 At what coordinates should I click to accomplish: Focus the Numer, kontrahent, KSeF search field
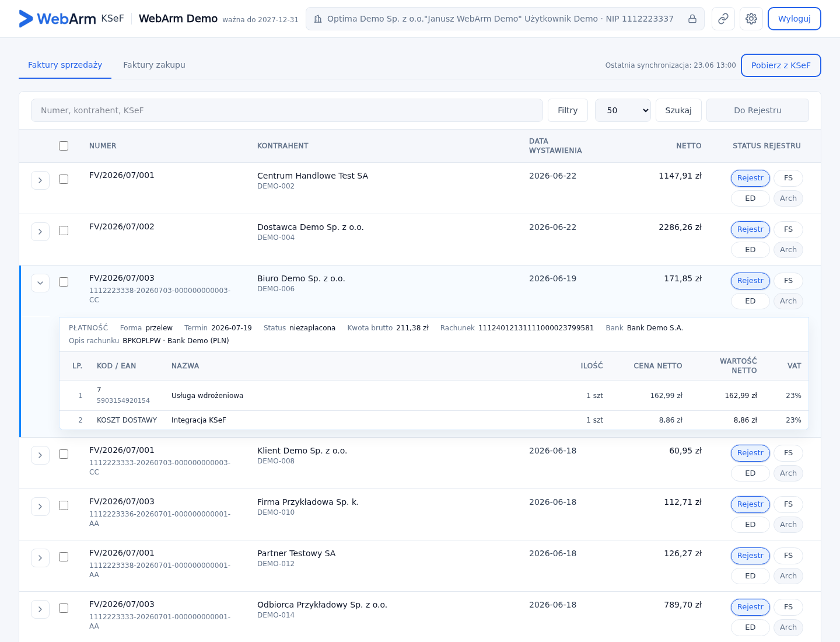tap(287, 110)
